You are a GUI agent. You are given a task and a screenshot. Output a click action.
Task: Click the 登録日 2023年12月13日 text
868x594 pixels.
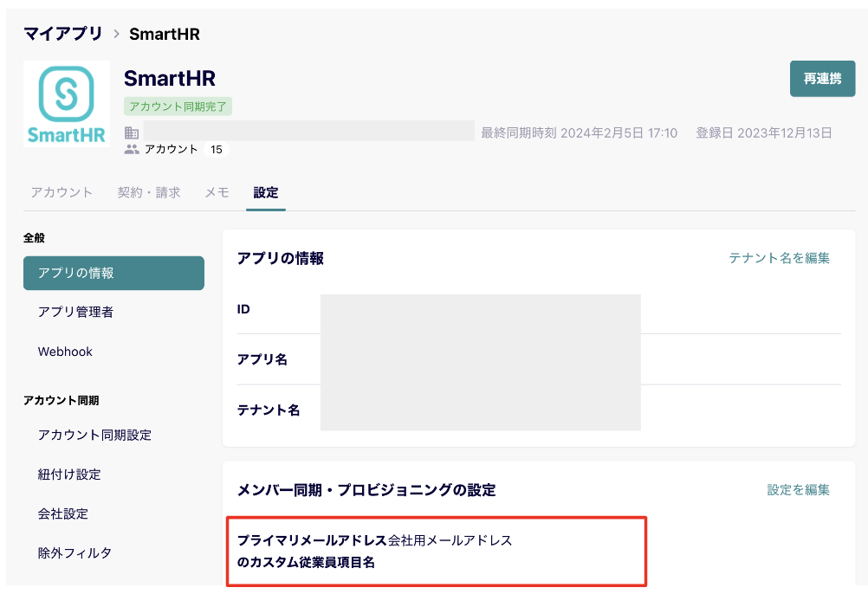tap(764, 133)
